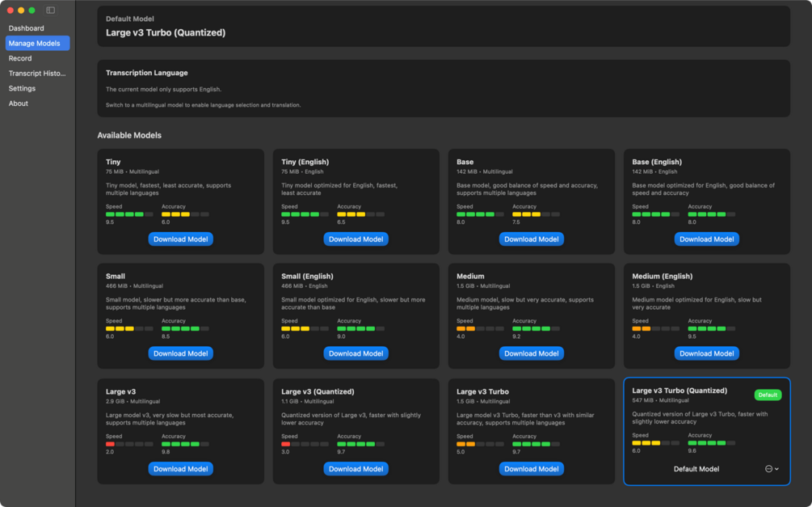The width and height of the screenshot is (812, 507).
Task: Show the About page
Action: point(19,104)
